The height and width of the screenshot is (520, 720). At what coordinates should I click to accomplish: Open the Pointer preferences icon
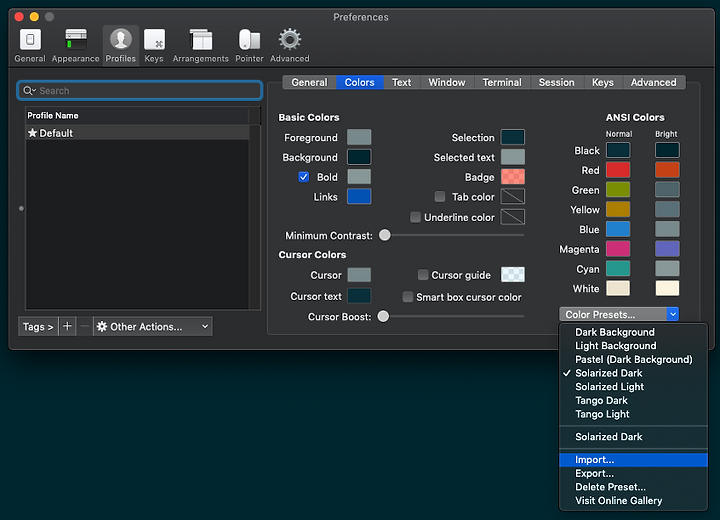coord(249,45)
